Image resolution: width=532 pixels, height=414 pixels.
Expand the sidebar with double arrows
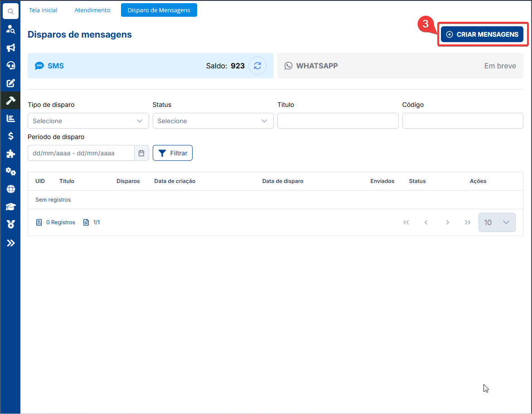[10, 243]
